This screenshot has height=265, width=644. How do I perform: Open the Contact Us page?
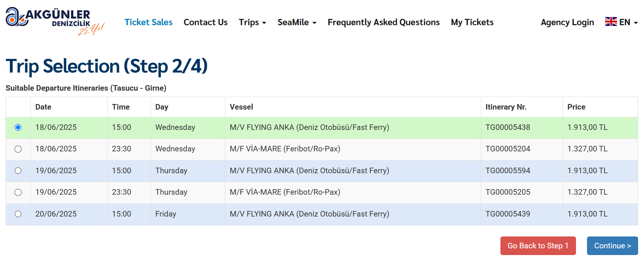205,22
